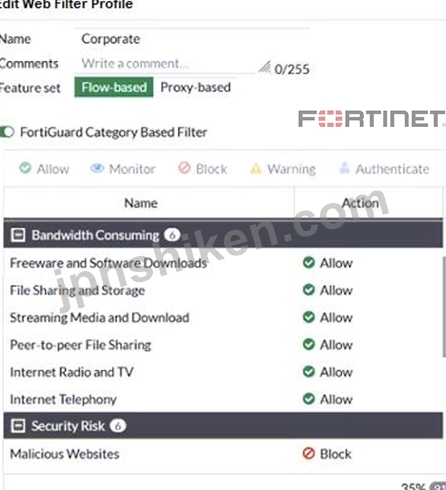446x490 pixels.
Task: Click the category list vertical scrollbar
Action: pyautogui.click(x=444, y=307)
